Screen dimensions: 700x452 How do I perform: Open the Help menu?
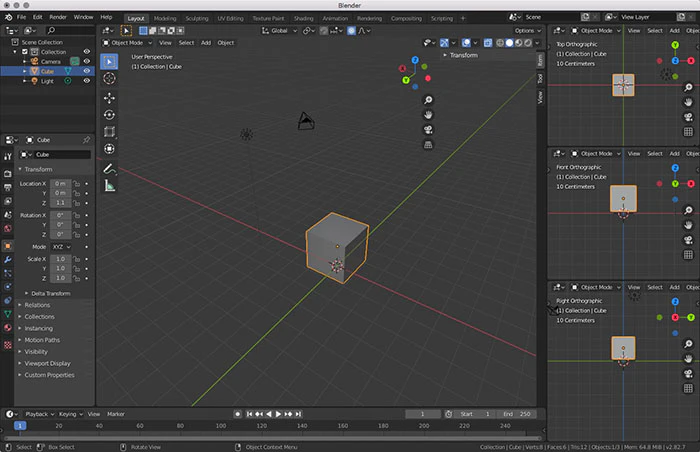tap(106, 17)
